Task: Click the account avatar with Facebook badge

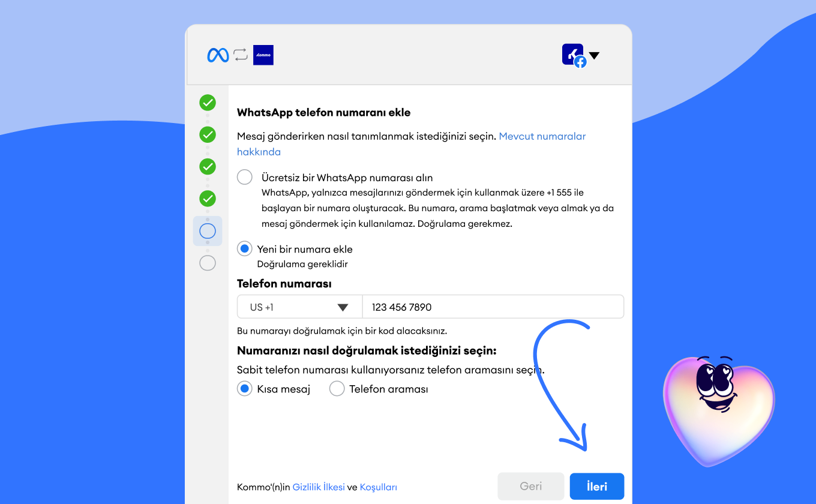Action: click(574, 55)
